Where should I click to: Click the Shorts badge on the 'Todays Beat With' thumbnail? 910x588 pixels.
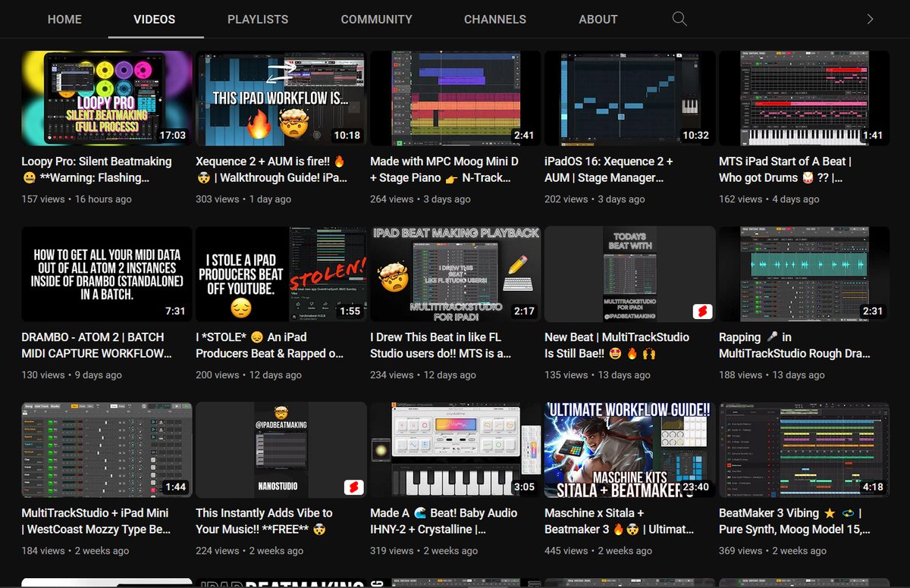[701, 311]
